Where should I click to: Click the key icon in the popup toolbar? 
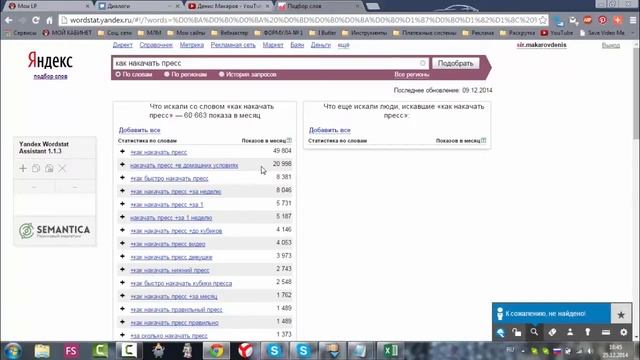(587, 332)
